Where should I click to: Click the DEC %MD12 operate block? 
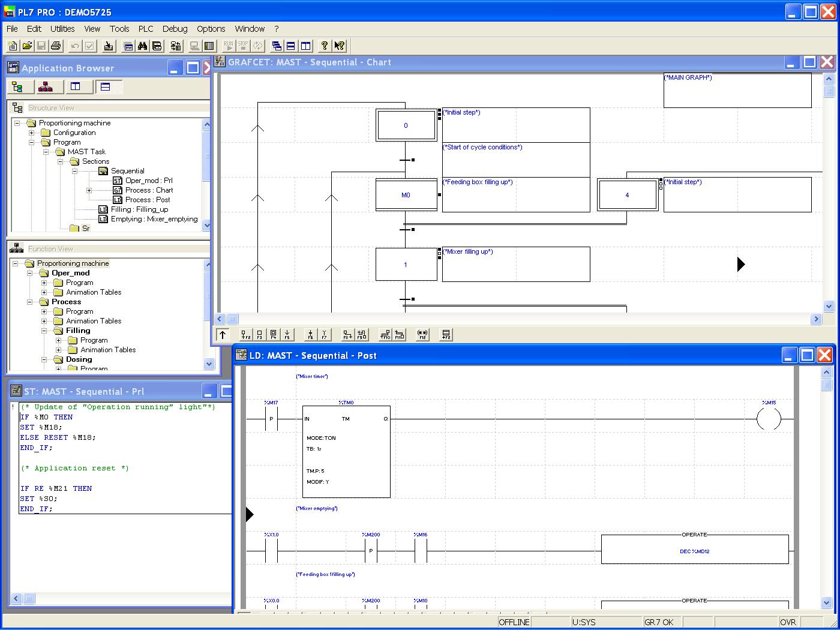(695, 549)
